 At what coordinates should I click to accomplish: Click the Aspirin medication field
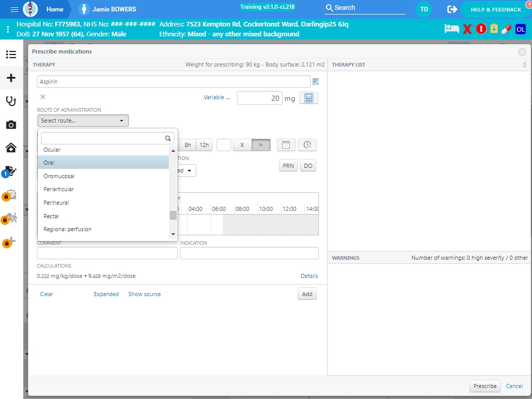pos(174,82)
